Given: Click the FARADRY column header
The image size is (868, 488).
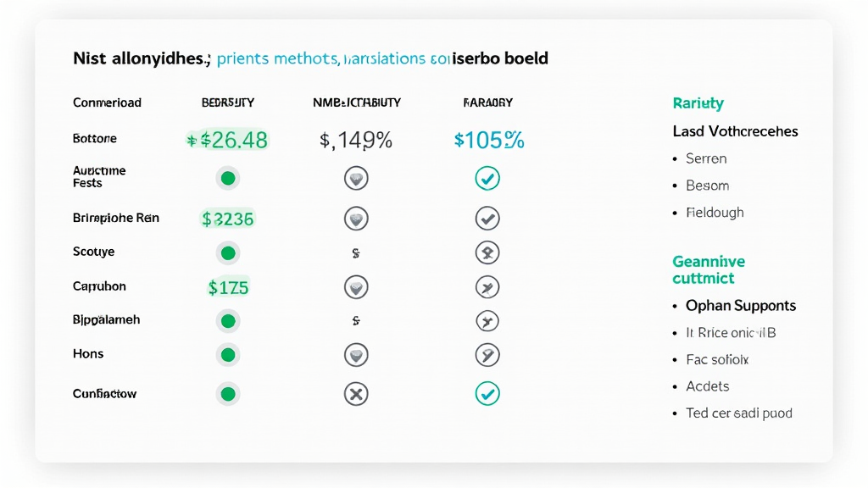Looking at the screenshot, I should [x=487, y=103].
